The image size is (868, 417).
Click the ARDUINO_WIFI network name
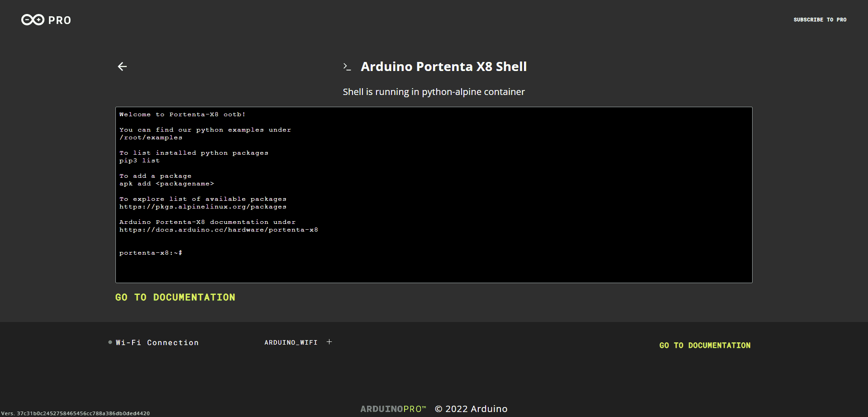click(291, 342)
